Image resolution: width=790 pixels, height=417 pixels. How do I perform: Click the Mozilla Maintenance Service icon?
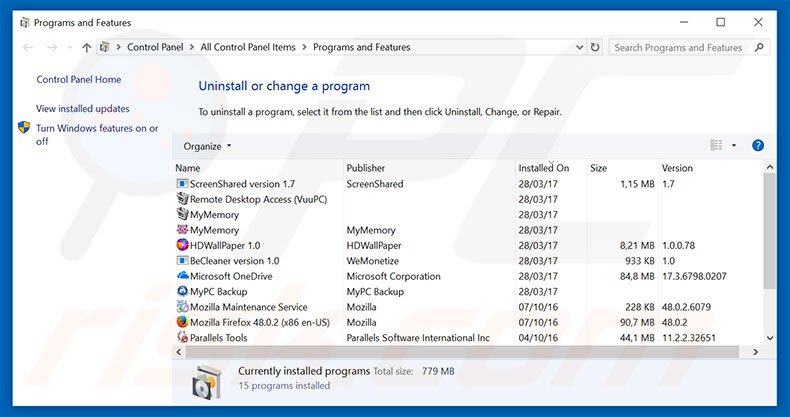pos(182,307)
